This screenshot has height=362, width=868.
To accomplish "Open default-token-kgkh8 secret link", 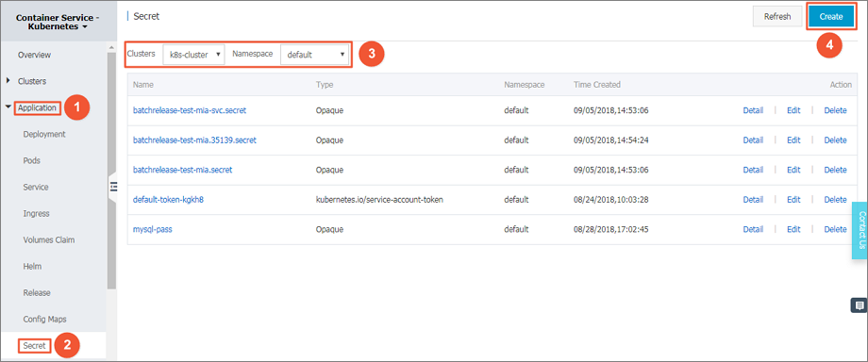I will click(168, 200).
